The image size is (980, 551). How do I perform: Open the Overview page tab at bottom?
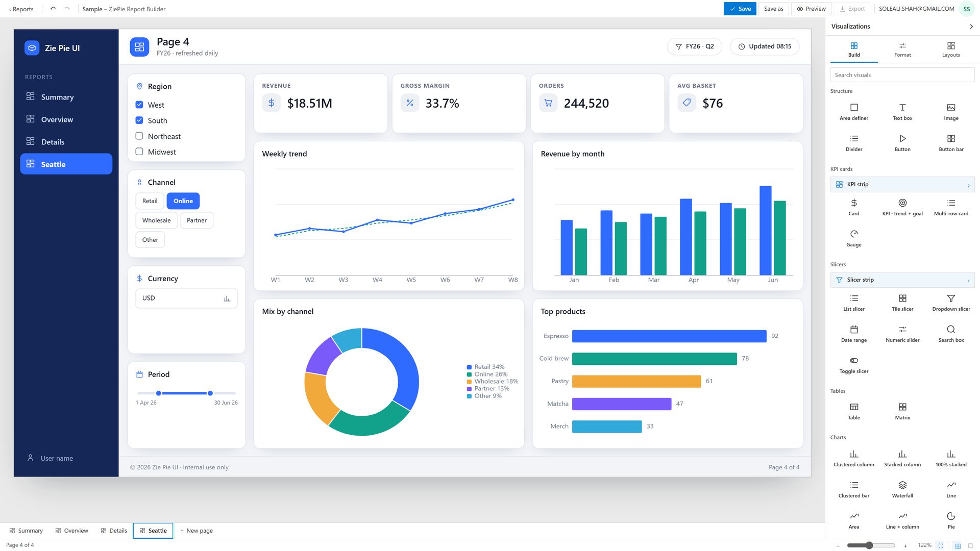click(x=71, y=531)
